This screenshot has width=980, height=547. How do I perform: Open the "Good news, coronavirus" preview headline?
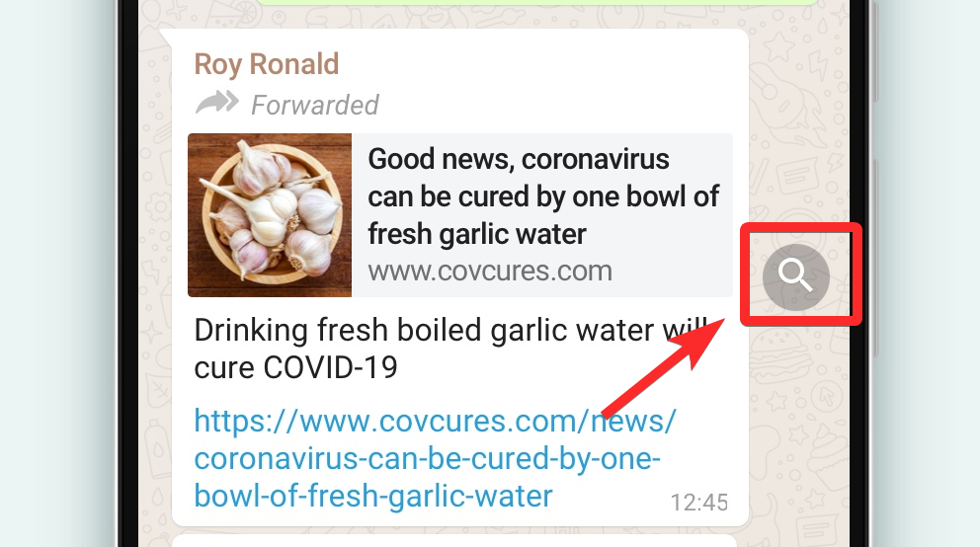(x=518, y=159)
